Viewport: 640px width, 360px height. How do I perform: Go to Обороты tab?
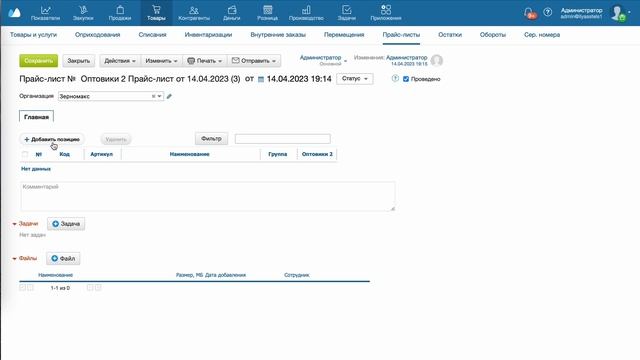pyautogui.click(x=493, y=35)
